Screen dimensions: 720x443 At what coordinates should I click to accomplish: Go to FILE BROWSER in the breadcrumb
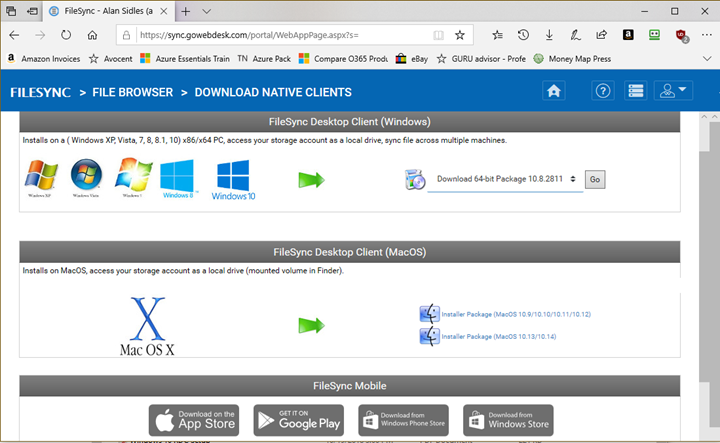(131, 92)
